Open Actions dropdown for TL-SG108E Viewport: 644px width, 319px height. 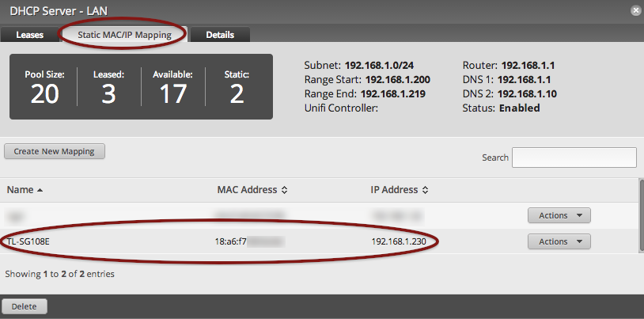point(559,241)
